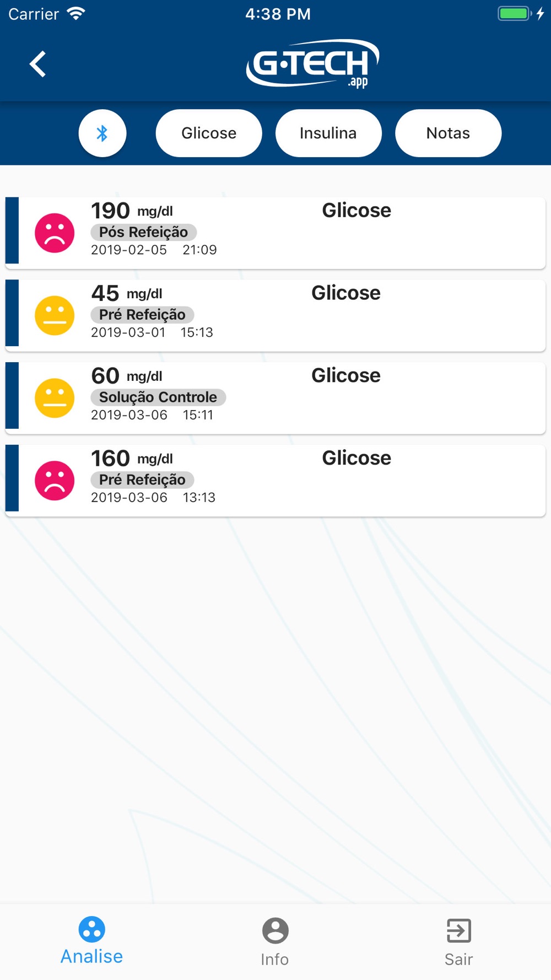Switch to the Analise tab
The width and height of the screenshot is (551, 980).
coord(91,941)
